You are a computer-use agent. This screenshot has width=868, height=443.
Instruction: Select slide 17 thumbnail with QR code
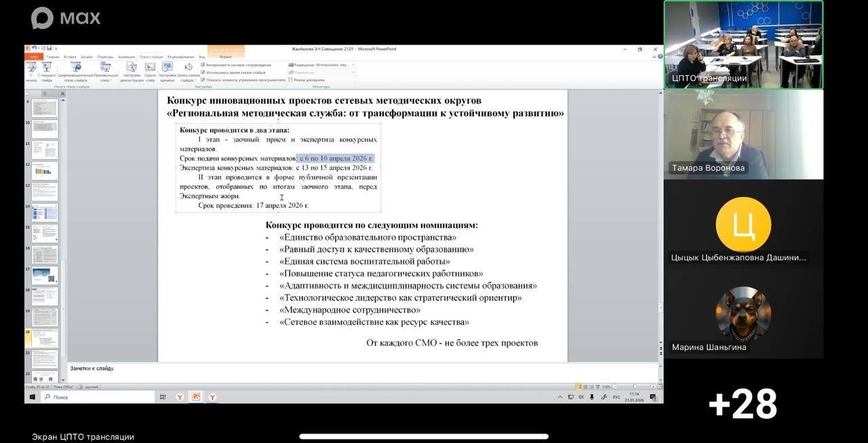tap(45, 275)
